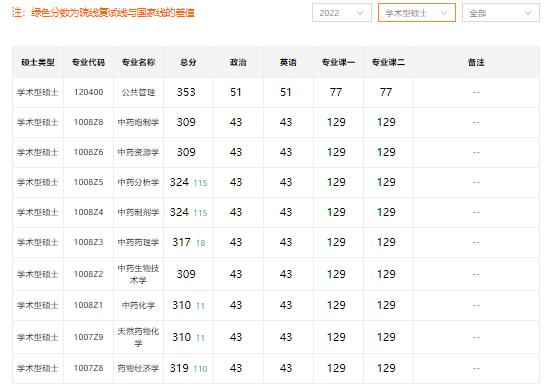Image resolution: width=545 pixels, height=388 pixels.
Task: Select major name 中药化学
Action: pyautogui.click(x=138, y=305)
